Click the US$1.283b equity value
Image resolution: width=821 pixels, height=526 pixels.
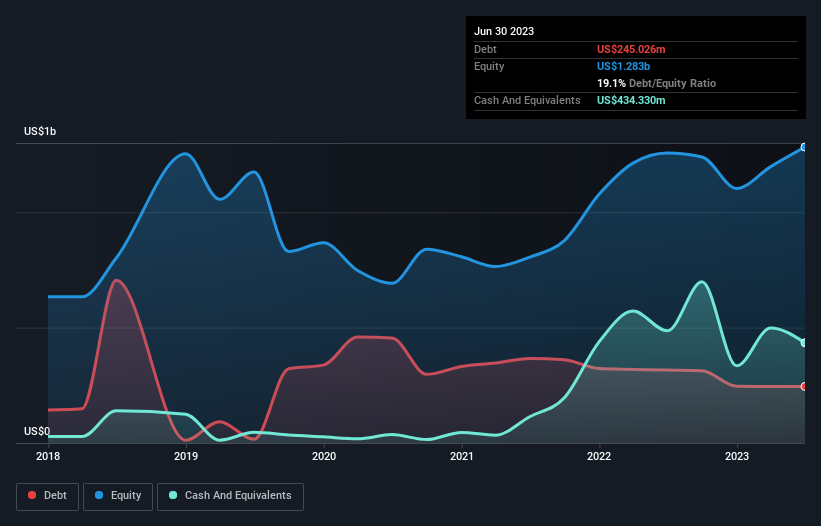tap(623, 66)
